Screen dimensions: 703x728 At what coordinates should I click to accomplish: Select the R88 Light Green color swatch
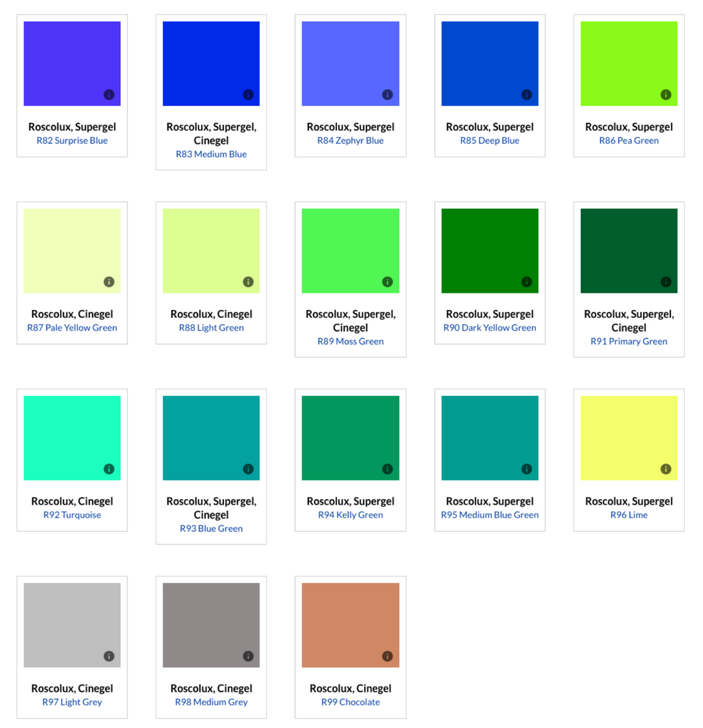(x=211, y=250)
